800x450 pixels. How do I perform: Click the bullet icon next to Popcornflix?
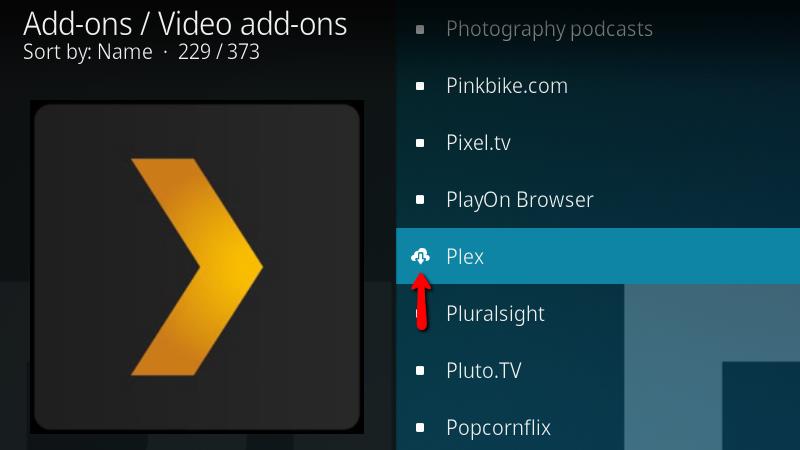point(420,428)
